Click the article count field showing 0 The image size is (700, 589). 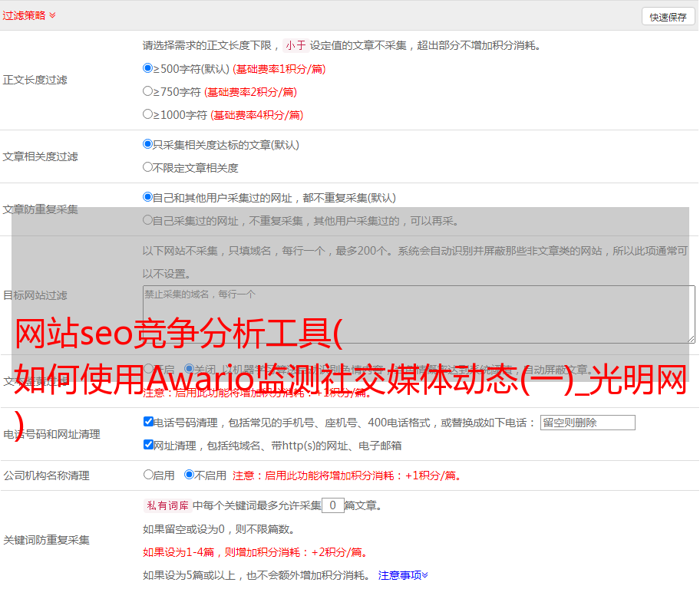pos(332,505)
